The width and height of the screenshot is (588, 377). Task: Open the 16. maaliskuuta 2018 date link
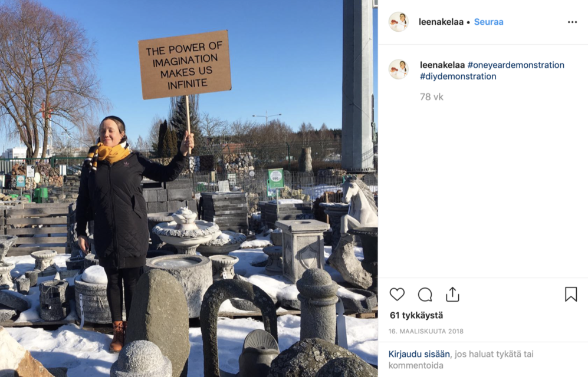426,331
